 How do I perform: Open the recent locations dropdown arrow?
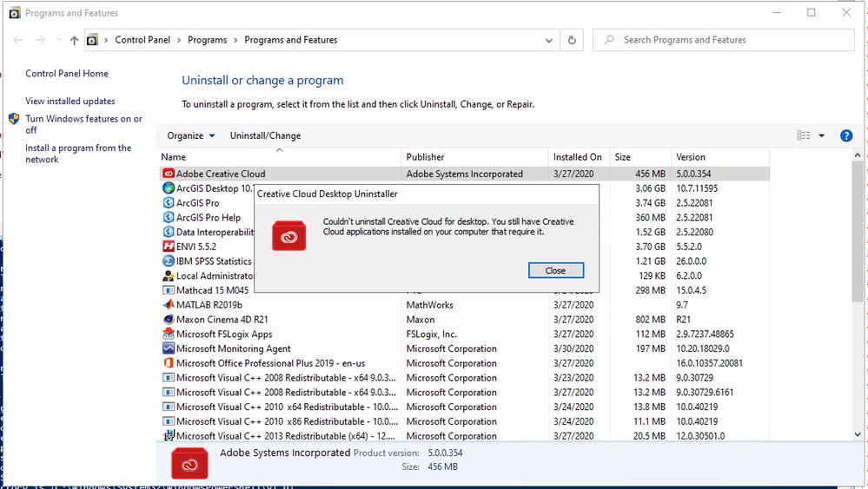point(59,40)
